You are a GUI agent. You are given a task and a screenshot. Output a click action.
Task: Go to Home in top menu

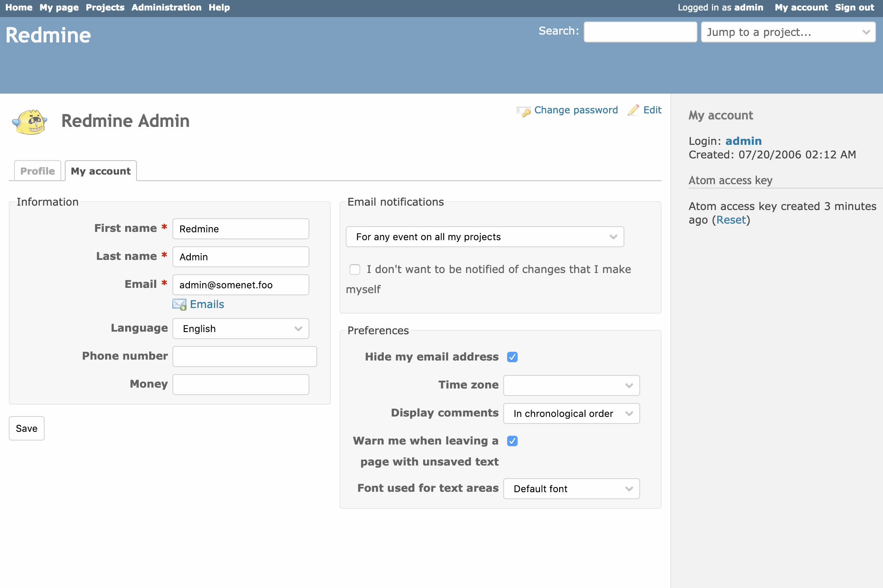pos(19,7)
